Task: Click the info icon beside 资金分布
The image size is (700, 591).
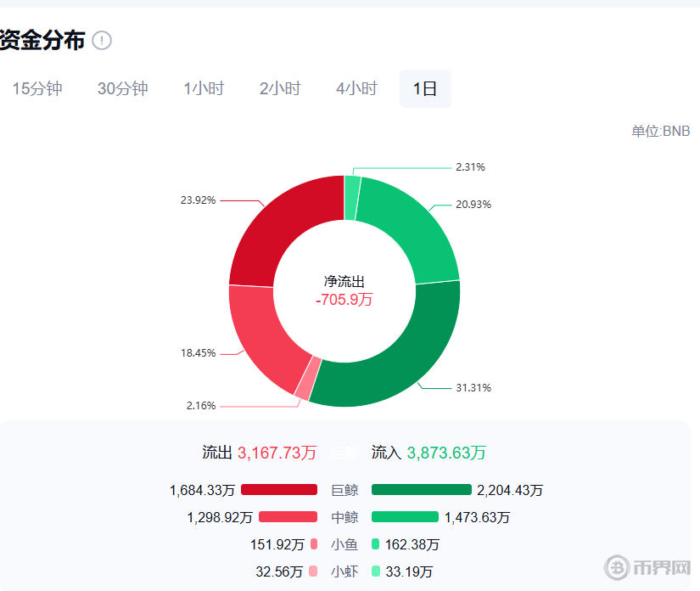Action: click(102, 40)
